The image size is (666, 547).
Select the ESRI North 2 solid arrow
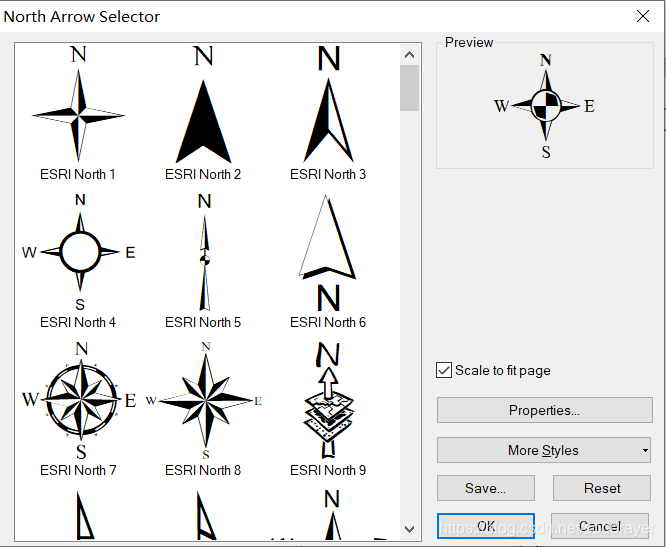[203, 104]
